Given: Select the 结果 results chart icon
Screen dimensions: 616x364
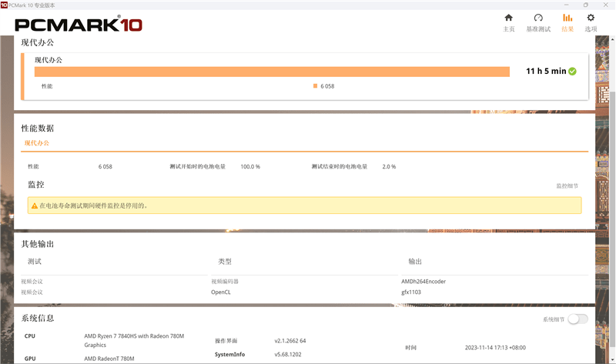Looking at the screenshot, I should point(567,18).
